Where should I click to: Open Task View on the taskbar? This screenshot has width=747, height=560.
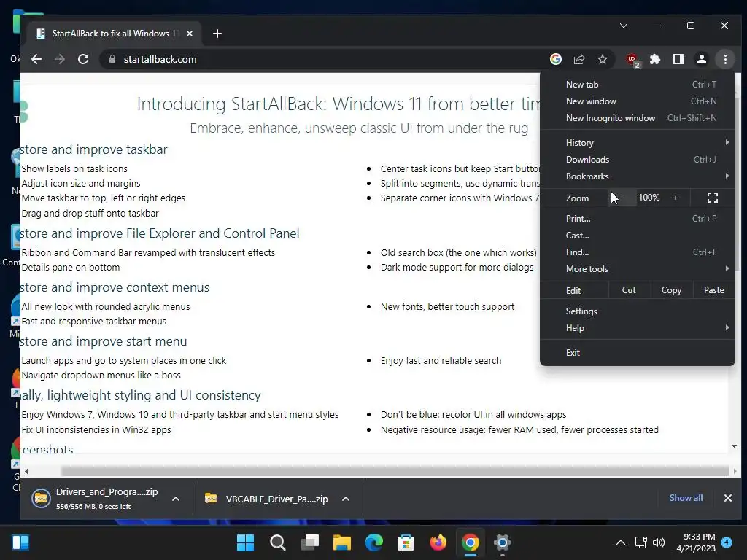click(310, 542)
